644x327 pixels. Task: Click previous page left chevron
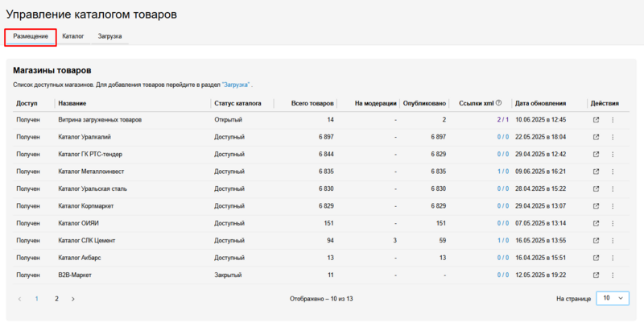(x=20, y=299)
